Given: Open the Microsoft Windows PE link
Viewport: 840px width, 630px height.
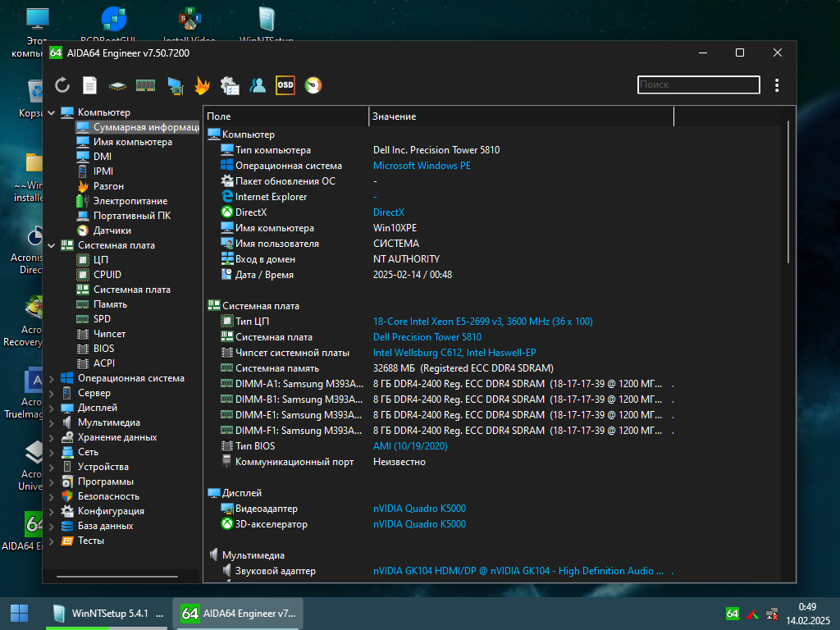Looking at the screenshot, I should pos(422,166).
